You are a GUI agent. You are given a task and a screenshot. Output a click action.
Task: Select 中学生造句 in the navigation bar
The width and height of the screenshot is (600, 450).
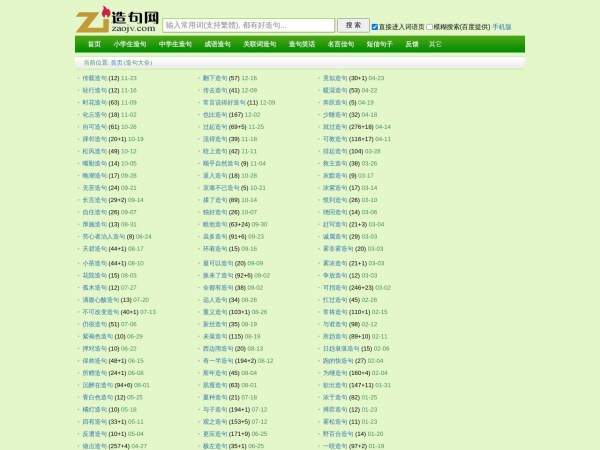(174, 44)
